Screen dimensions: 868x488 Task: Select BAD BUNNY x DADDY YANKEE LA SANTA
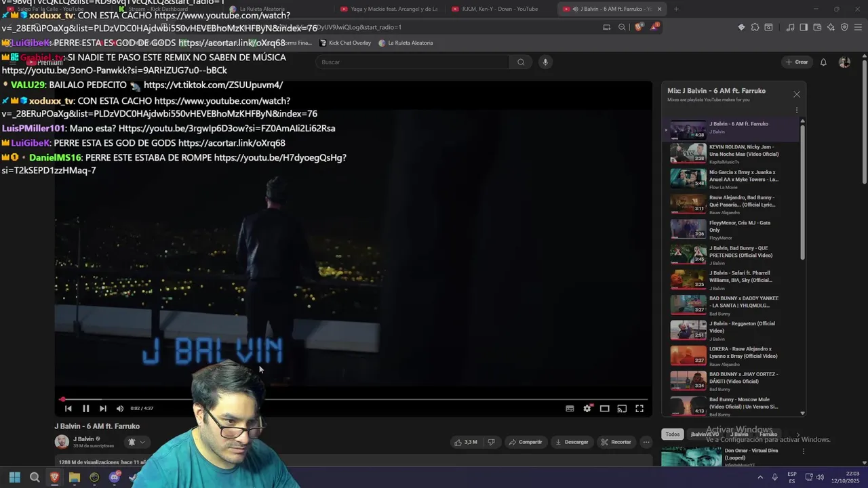click(x=732, y=306)
